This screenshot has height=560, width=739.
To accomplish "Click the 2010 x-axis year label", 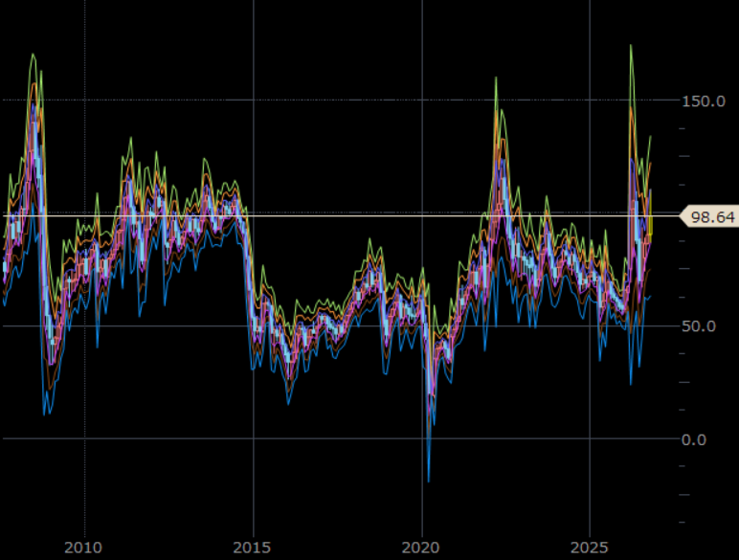I will [83, 548].
